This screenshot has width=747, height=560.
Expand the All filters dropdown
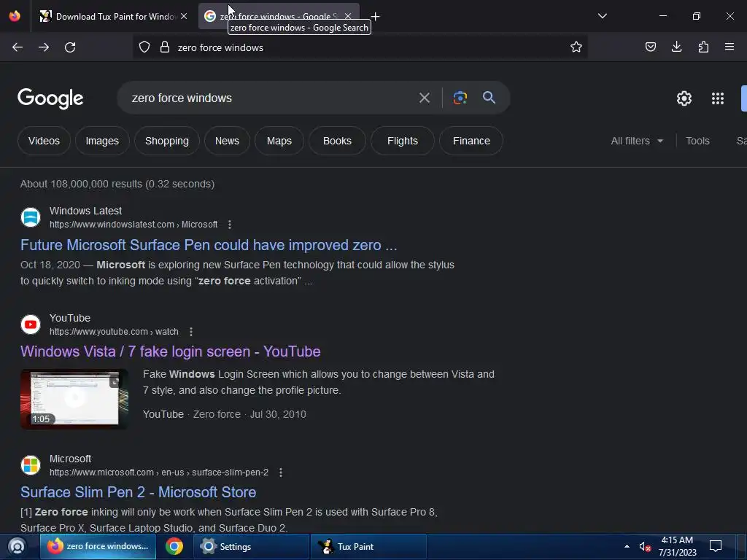pyautogui.click(x=637, y=141)
